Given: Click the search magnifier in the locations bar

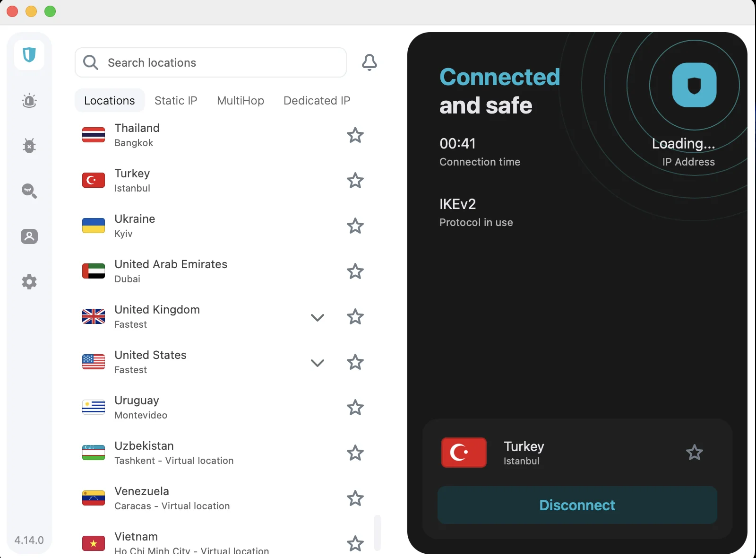Looking at the screenshot, I should point(90,62).
